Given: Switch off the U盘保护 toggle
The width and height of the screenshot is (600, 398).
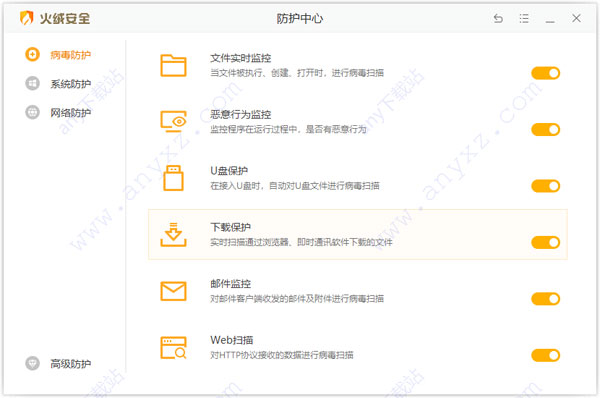Looking at the screenshot, I should tap(546, 186).
